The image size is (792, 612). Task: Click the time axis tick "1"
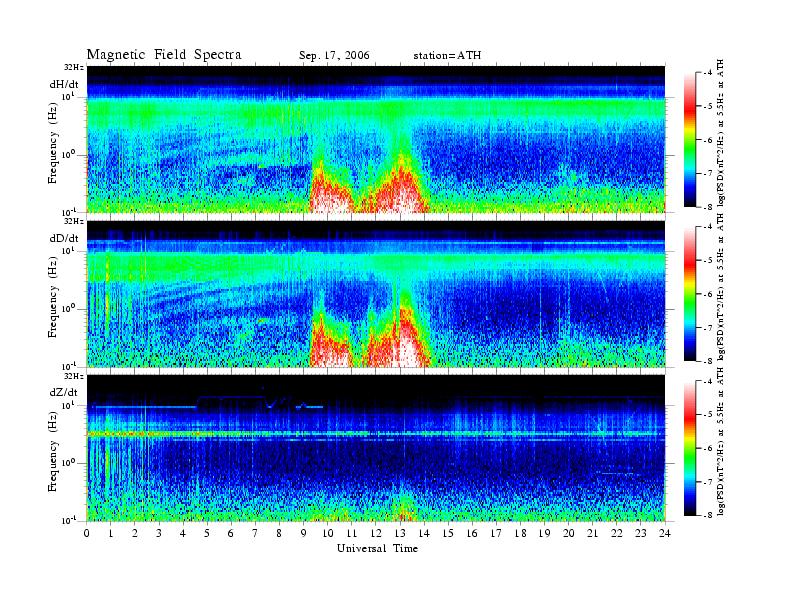111,533
